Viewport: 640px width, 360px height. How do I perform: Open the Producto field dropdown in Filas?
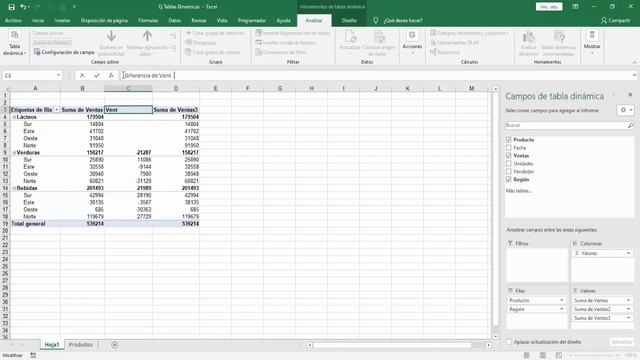(x=562, y=300)
